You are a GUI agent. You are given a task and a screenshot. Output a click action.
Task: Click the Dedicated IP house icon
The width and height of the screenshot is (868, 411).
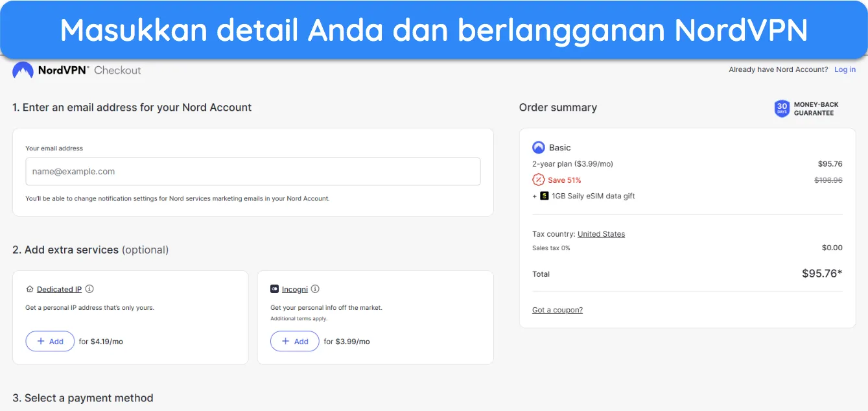coord(29,289)
